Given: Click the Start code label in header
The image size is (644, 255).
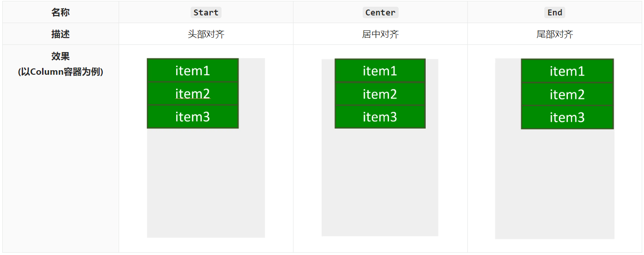Looking at the screenshot, I should point(206,13).
